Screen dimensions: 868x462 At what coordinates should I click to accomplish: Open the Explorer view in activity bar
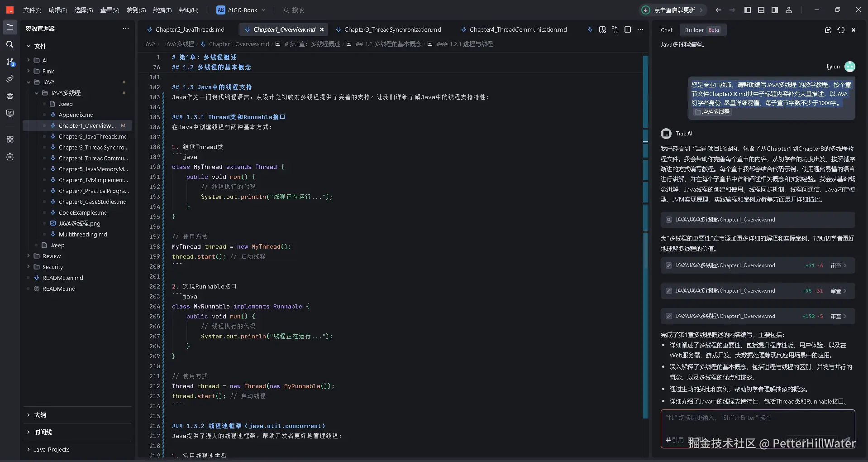[10, 28]
